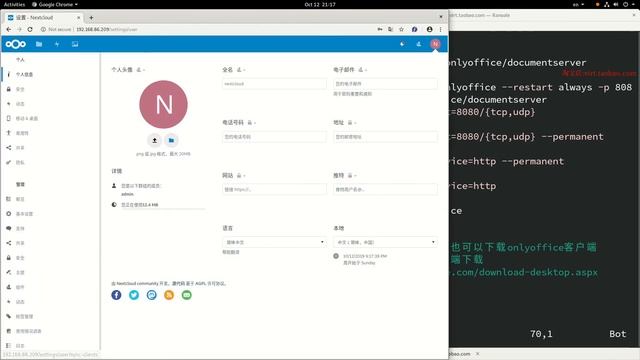Image resolution: width=640 pixels, height=360 pixels.
Task: Open the Nextcloud logo home link
Action: point(16,44)
